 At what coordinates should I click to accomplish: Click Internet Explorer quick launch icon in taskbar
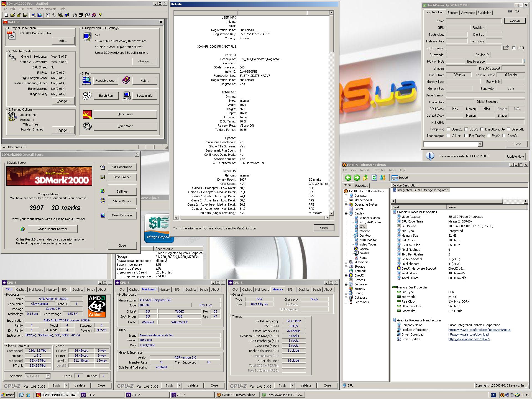point(28,395)
